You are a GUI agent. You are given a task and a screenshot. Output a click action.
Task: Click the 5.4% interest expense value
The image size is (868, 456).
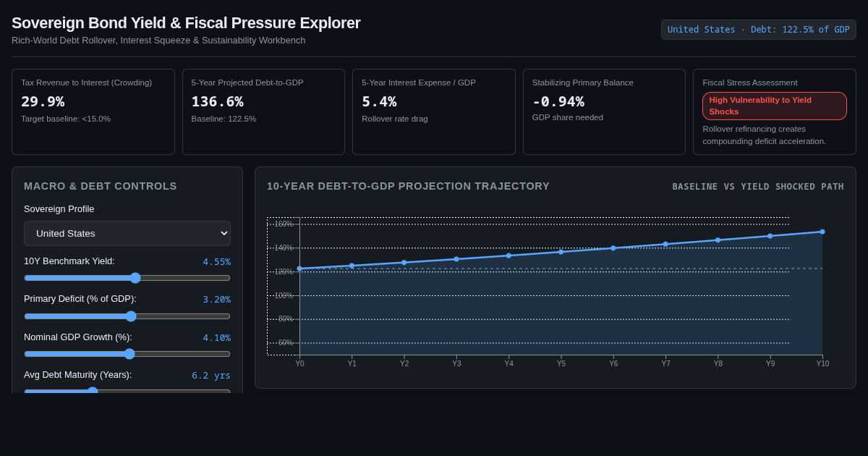(379, 101)
